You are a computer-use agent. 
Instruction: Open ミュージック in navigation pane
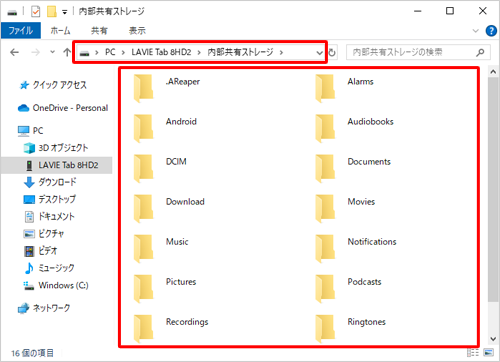click(x=56, y=268)
